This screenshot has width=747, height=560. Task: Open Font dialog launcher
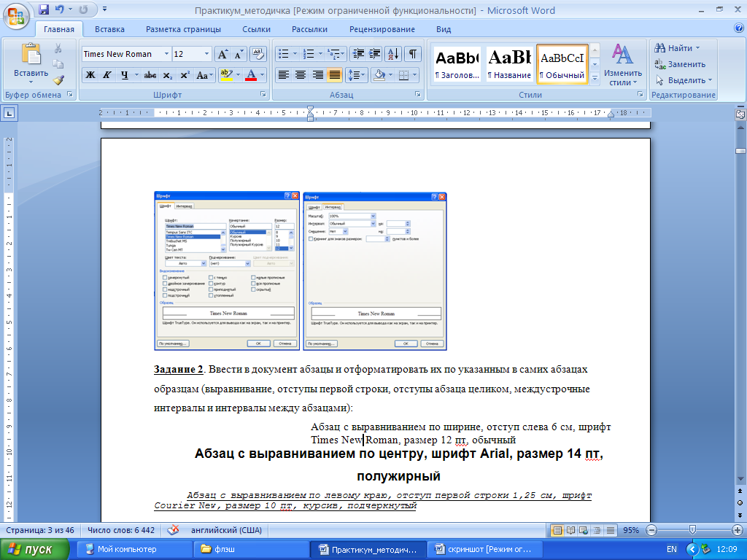point(263,95)
